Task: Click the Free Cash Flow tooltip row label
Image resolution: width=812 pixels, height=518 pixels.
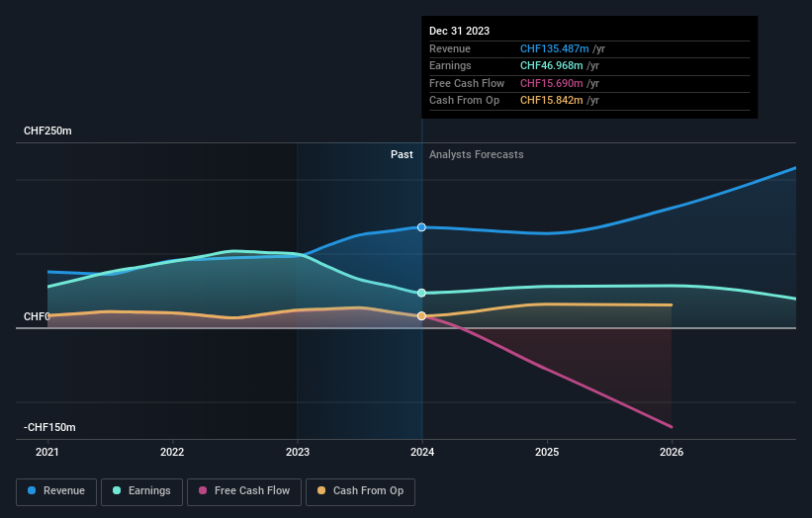Action: [x=467, y=83]
